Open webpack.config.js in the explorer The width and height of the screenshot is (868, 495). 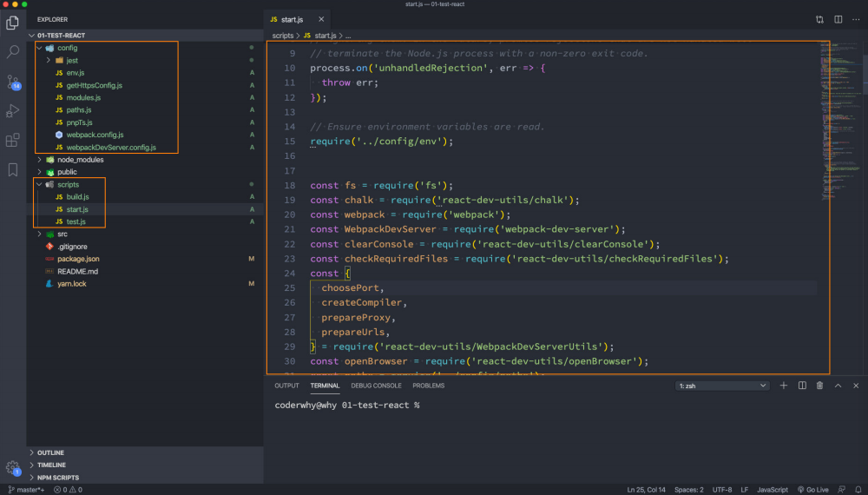pyautogui.click(x=95, y=135)
